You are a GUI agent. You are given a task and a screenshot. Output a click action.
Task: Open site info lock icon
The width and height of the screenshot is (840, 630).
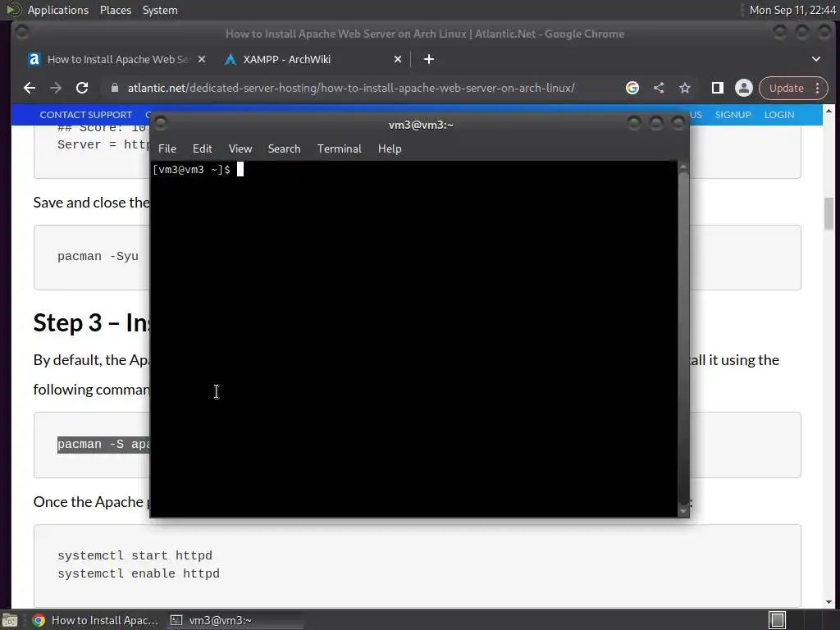(115, 88)
